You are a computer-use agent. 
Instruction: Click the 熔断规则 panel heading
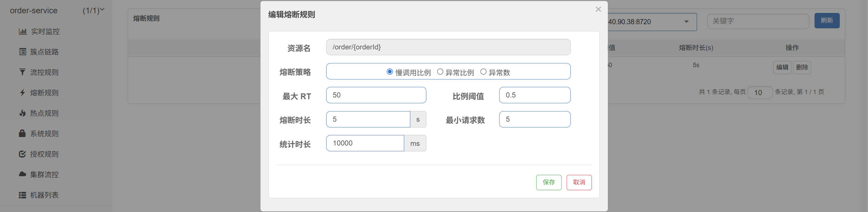coord(146,18)
